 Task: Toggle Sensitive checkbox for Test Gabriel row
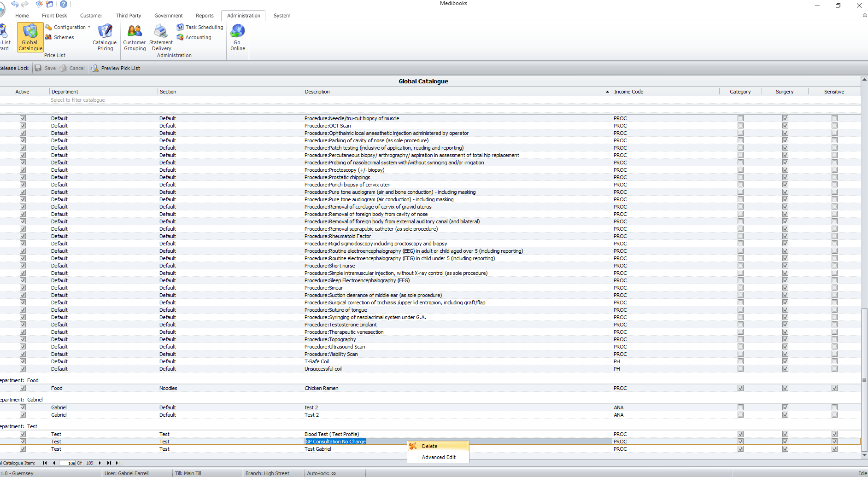tap(834, 449)
